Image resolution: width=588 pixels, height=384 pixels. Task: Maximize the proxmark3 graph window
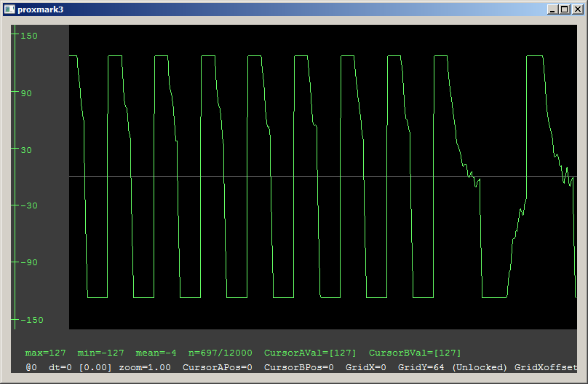tap(565, 9)
